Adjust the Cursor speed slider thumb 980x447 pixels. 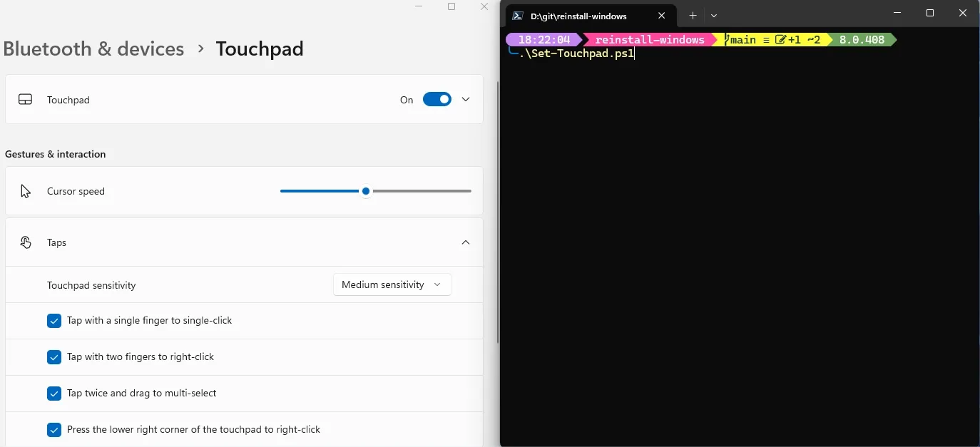click(x=366, y=191)
